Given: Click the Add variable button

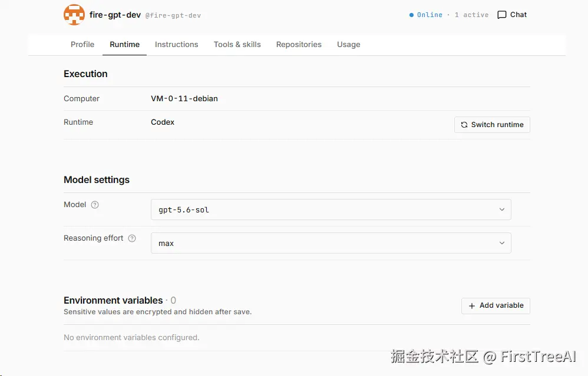Looking at the screenshot, I should (495, 306).
